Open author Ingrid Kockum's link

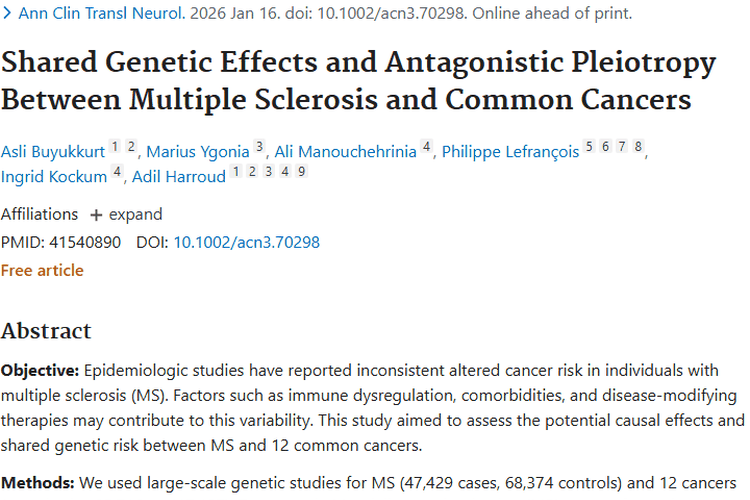click(x=54, y=177)
